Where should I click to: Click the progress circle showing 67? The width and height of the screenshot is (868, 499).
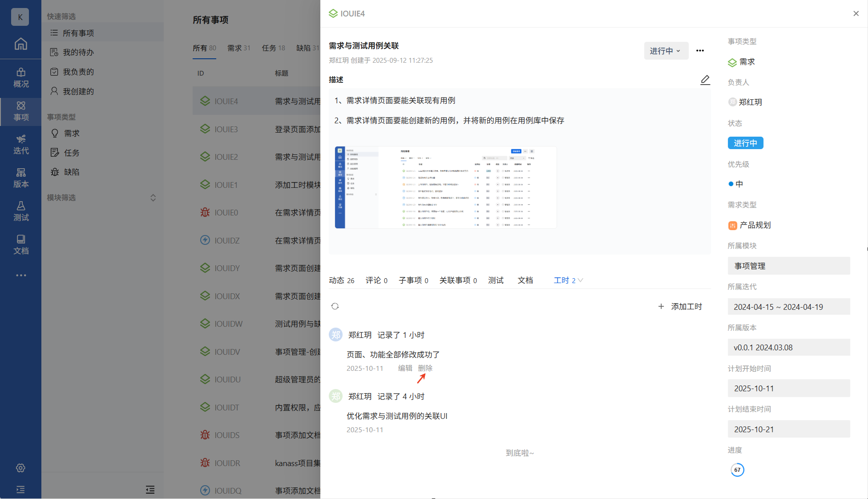click(x=737, y=470)
